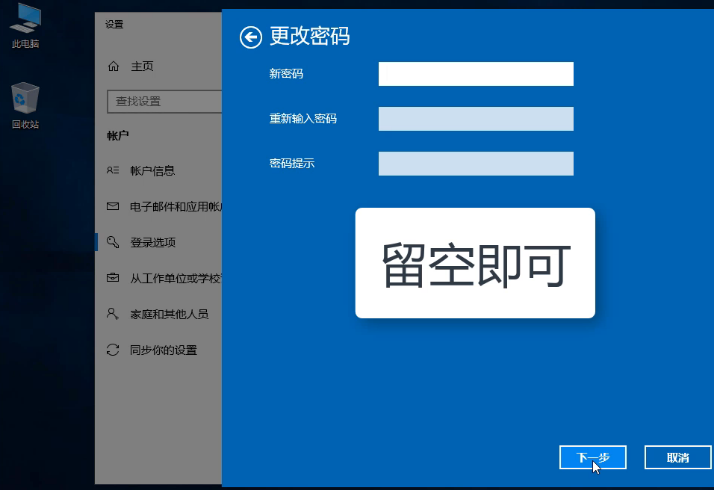Open 同步你的设置 in the sidebar
Screen dimensions: 714x490
(163, 350)
